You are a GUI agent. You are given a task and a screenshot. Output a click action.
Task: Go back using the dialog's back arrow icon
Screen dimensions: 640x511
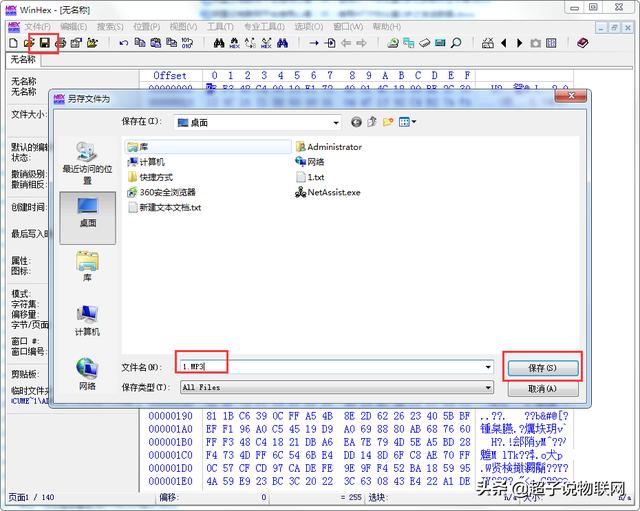(x=356, y=122)
